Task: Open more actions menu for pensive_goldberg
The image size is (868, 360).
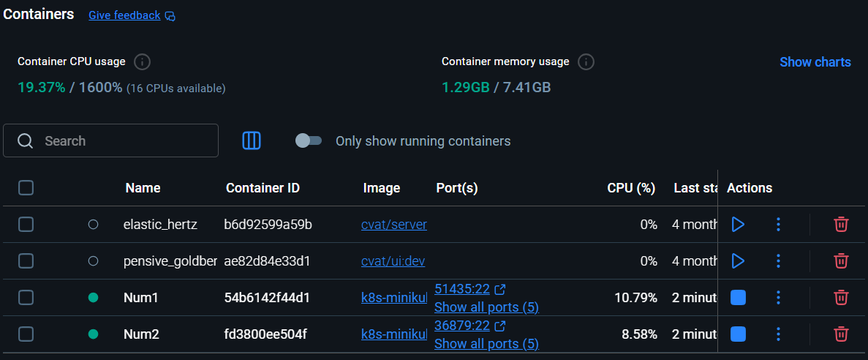Action: click(778, 260)
